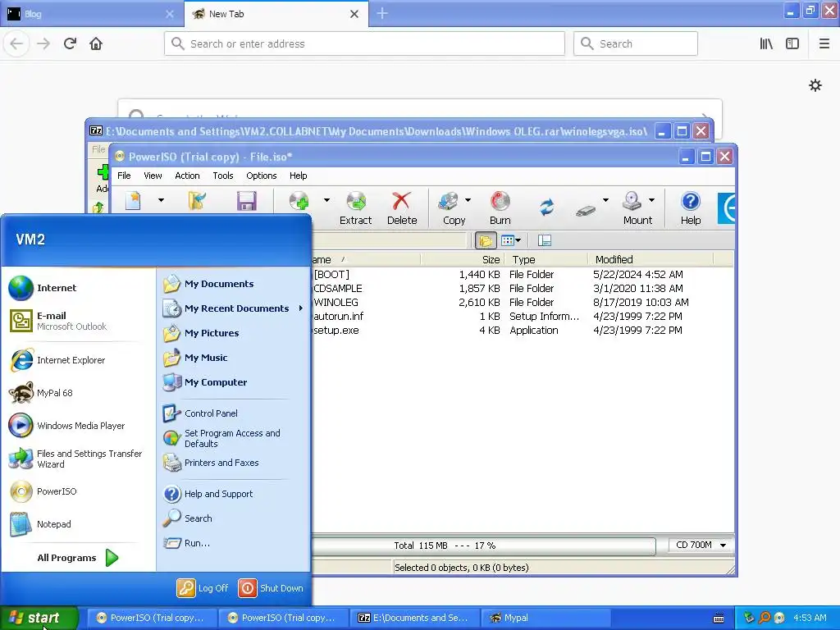Expand All Programs in Start menu
Viewport: 840px width, 630px height.
78,558
